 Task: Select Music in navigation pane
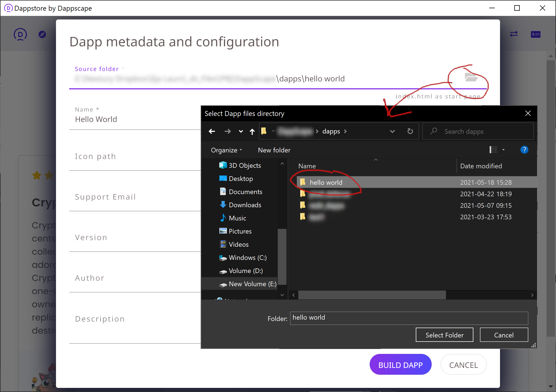[233, 218]
